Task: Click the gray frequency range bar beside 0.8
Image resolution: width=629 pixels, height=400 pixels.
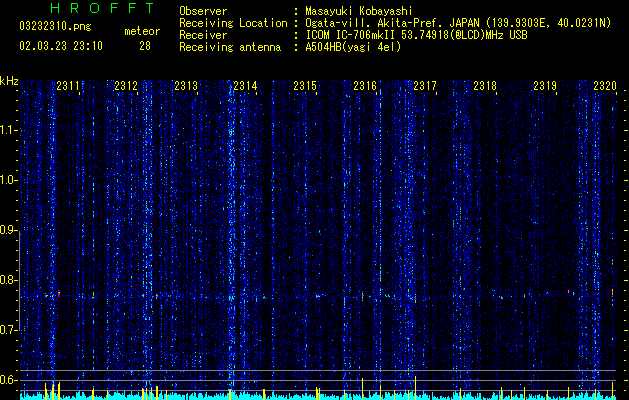Action: tap(20, 280)
